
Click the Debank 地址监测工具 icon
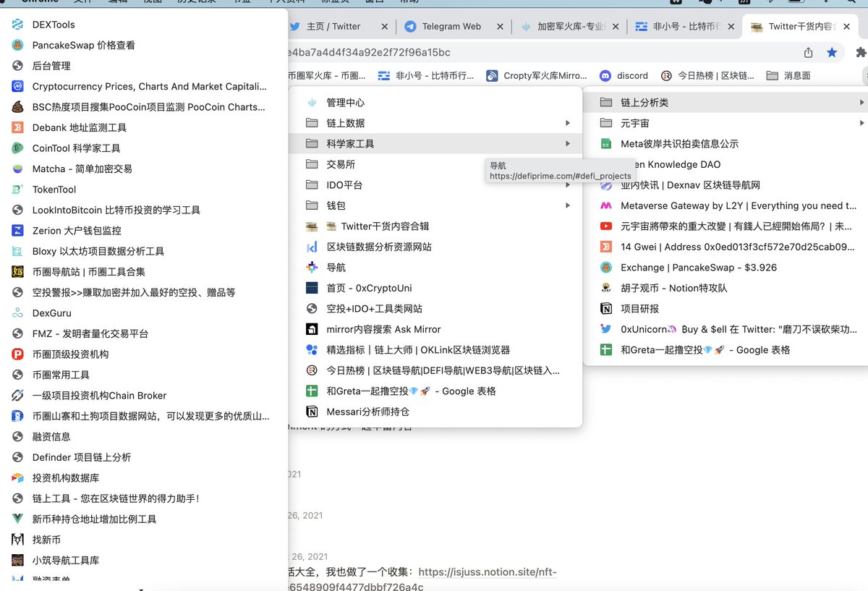18,127
